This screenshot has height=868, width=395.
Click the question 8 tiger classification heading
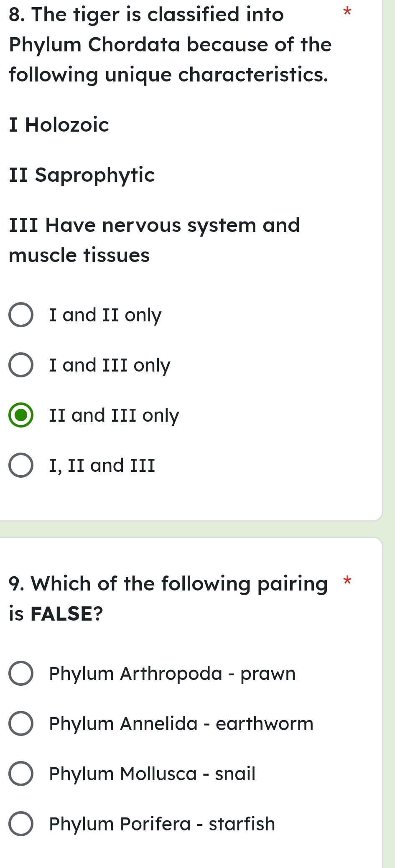point(169,45)
